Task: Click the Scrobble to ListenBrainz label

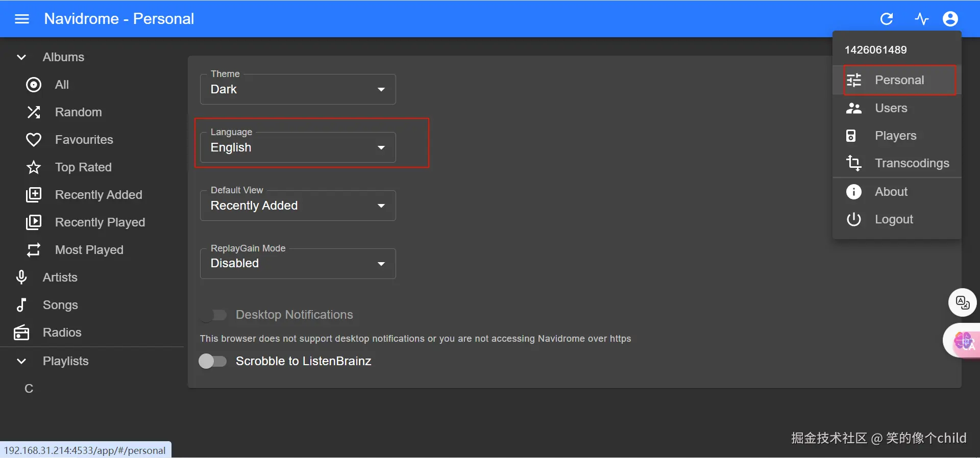Action: 304,361
